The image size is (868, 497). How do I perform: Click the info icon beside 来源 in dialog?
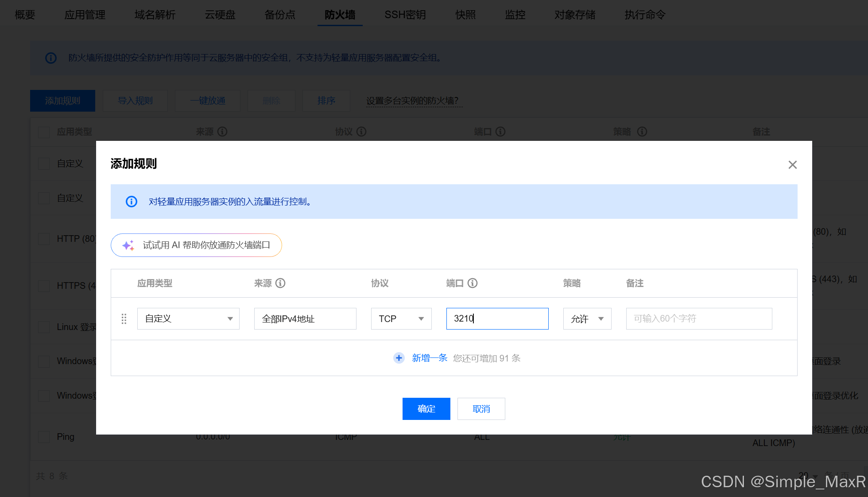pos(280,283)
